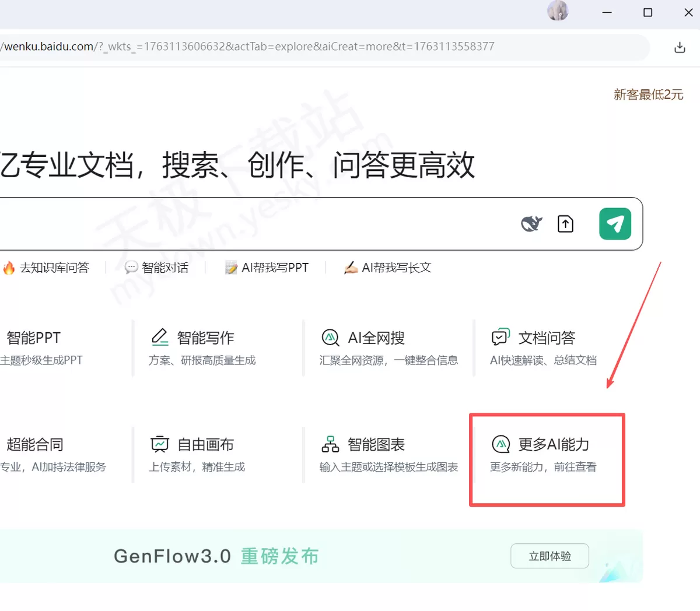This screenshot has width=700, height=611.
Task: Open the 超能合同 feature card
Action: pos(52,455)
